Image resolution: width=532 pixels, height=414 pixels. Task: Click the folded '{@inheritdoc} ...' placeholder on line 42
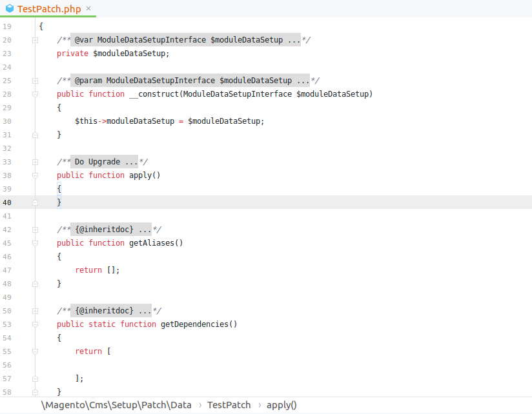pyautogui.click(x=111, y=230)
